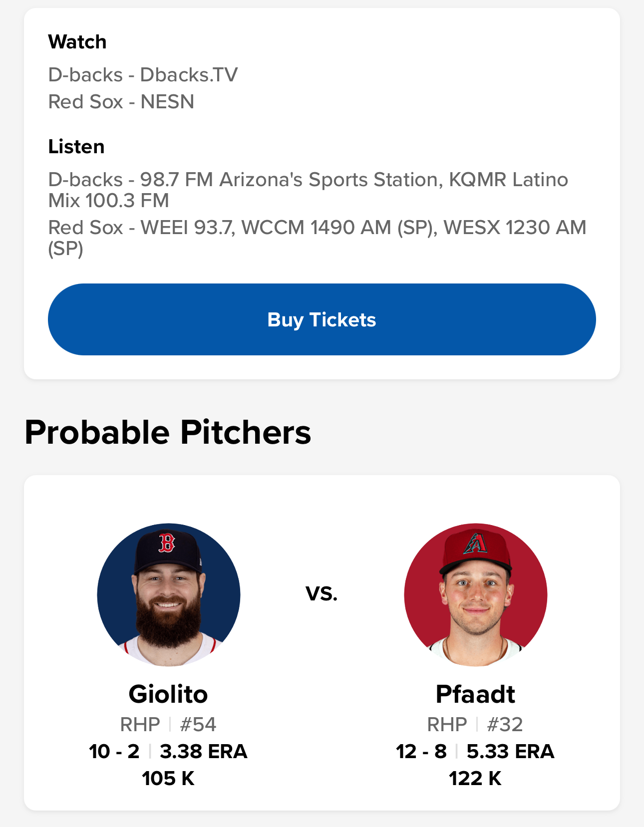
Task: Select the Pfaadt pitcher name
Action: 475,694
